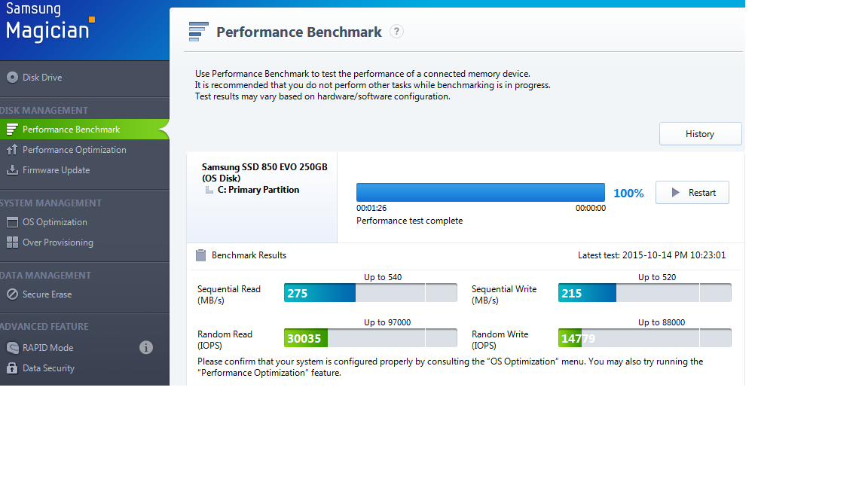Open the RAPID Mode info icon
This screenshot has height=488, width=868.
point(146,347)
